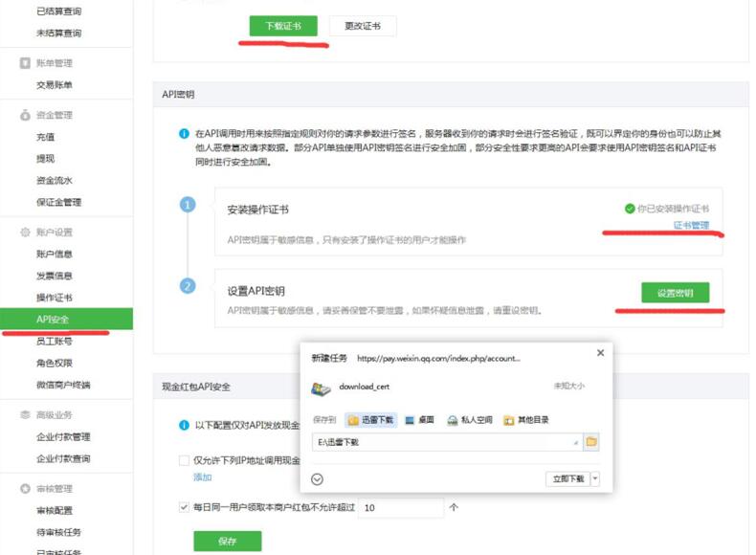
Task: Open 操作证书 in the sidebar
Action: pos(54,298)
